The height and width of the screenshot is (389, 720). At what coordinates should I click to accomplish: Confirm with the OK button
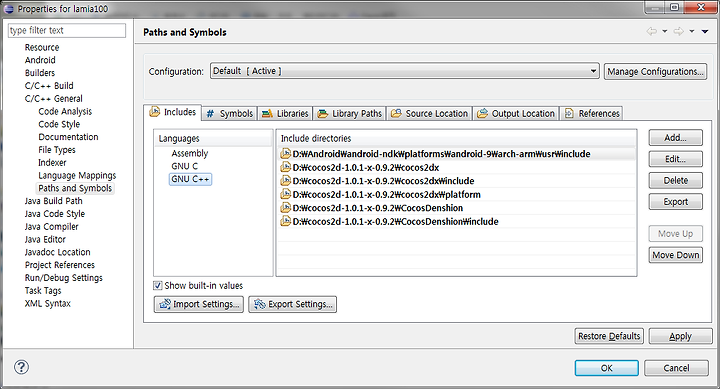click(607, 368)
